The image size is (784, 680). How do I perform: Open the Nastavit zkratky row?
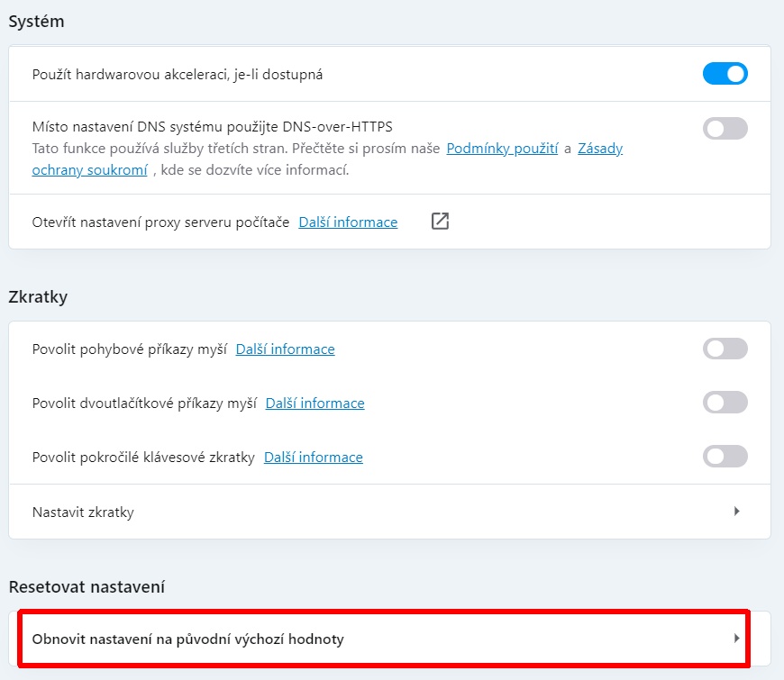click(x=83, y=512)
